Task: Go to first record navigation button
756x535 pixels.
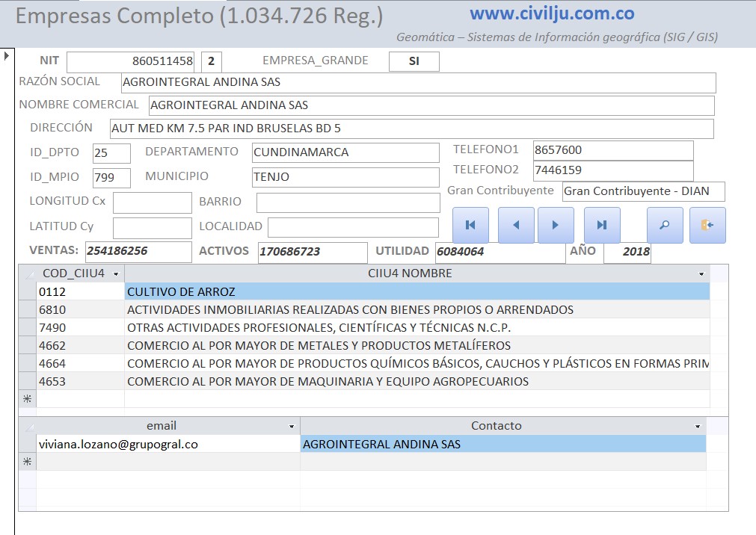Action: (x=470, y=225)
